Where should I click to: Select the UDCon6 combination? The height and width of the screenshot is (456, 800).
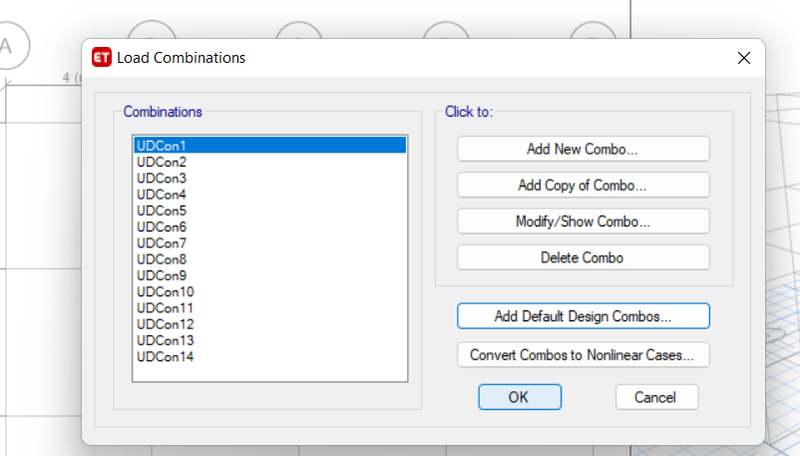pos(270,227)
